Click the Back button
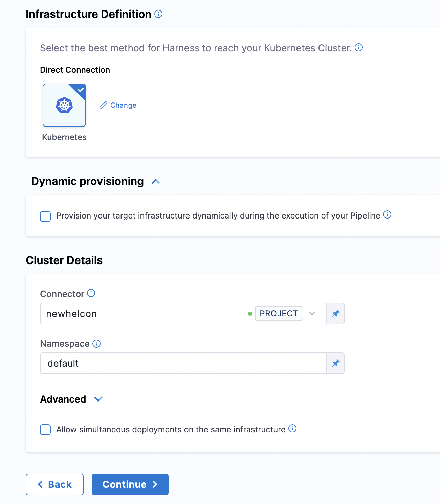Image resolution: width=440 pixels, height=504 pixels. pyautogui.click(x=54, y=484)
